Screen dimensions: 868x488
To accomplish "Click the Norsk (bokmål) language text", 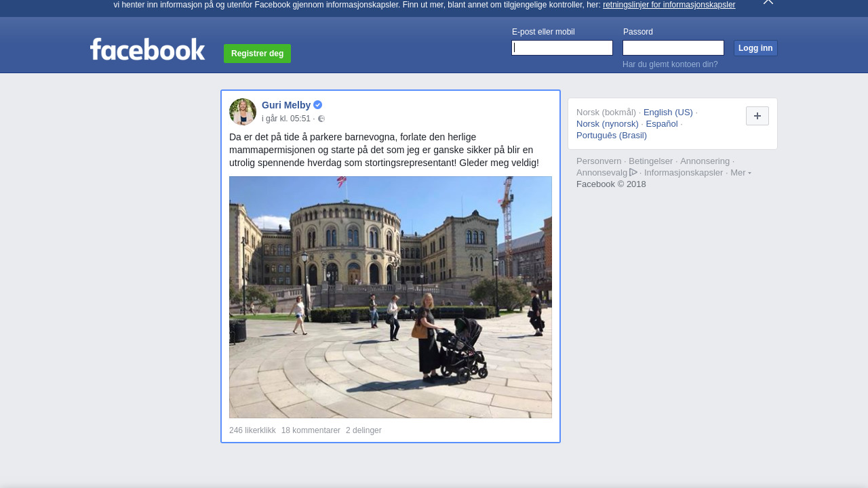I will tap(606, 112).
